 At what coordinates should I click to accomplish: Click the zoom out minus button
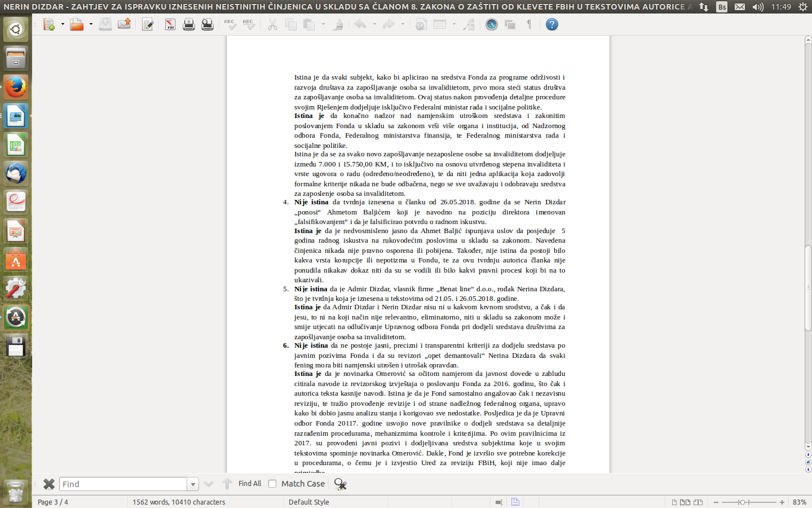716,502
